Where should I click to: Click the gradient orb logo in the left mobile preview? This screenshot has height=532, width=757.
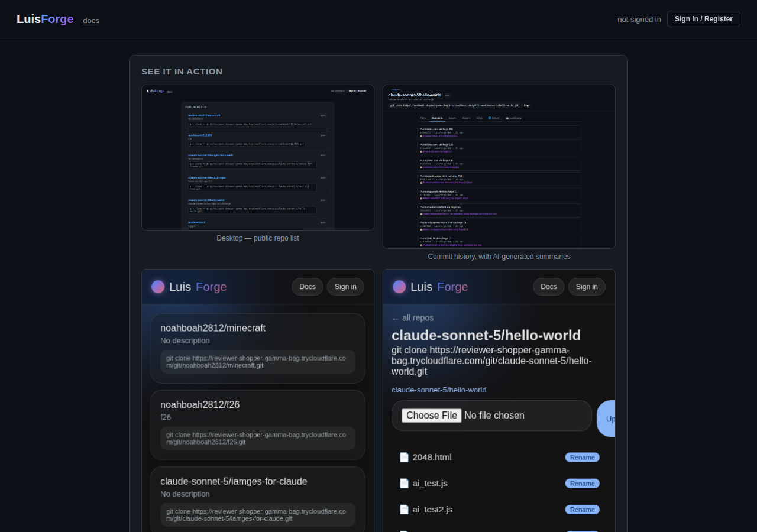[x=158, y=287]
